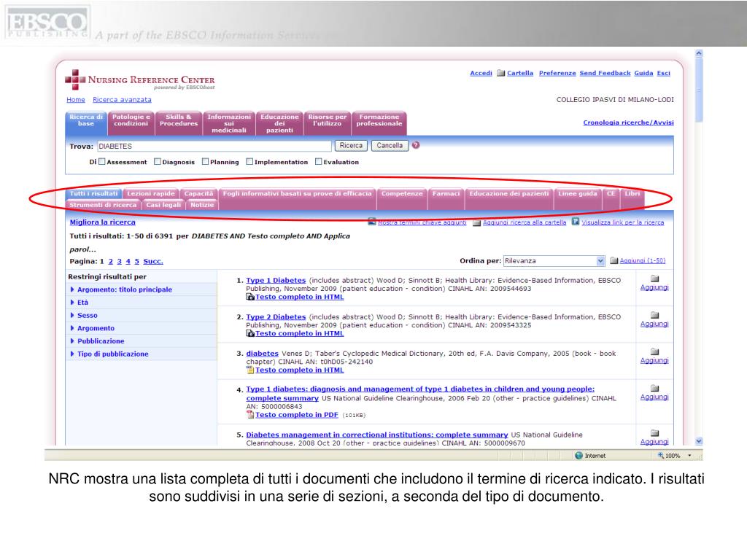Click the Ricerca search button

coord(351,146)
